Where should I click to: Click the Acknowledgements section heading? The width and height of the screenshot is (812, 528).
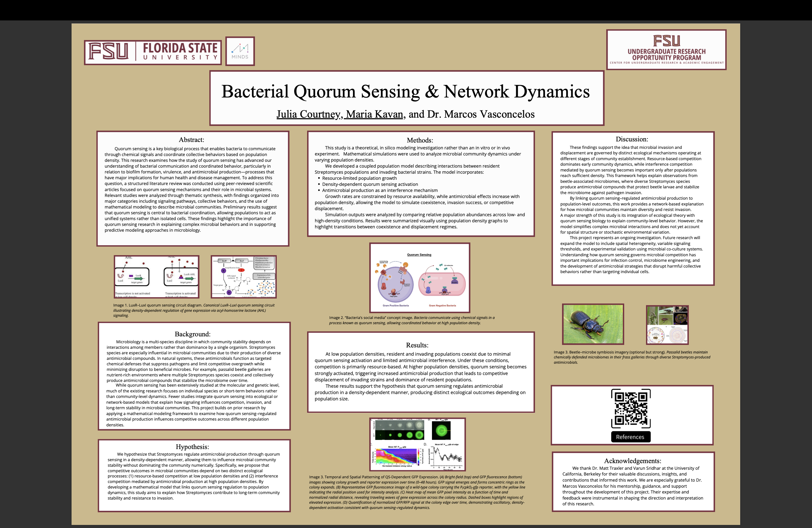pos(632,461)
